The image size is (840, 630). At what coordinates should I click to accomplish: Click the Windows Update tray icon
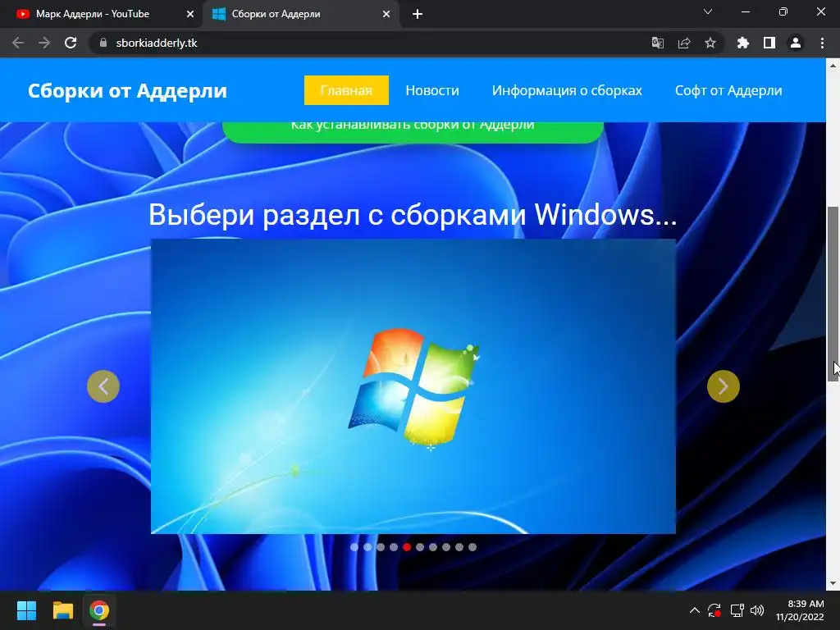pyautogui.click(x=714, y=610)
